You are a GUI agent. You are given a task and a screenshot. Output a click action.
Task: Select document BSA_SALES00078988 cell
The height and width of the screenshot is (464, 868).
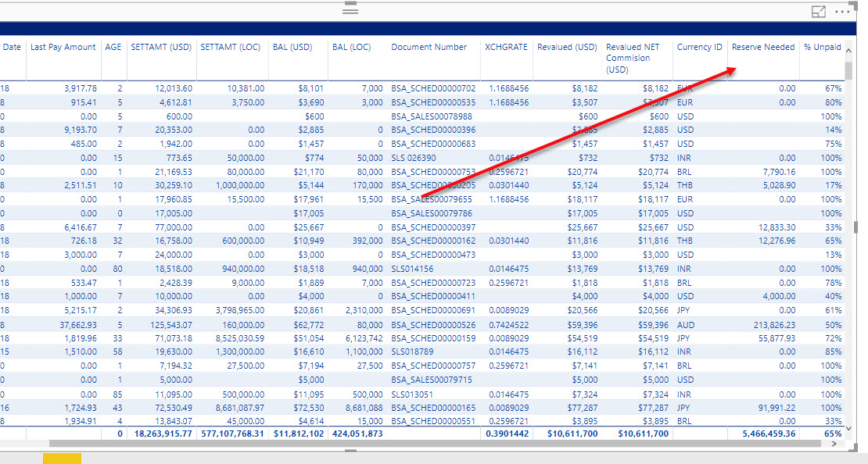pos(431,116)
